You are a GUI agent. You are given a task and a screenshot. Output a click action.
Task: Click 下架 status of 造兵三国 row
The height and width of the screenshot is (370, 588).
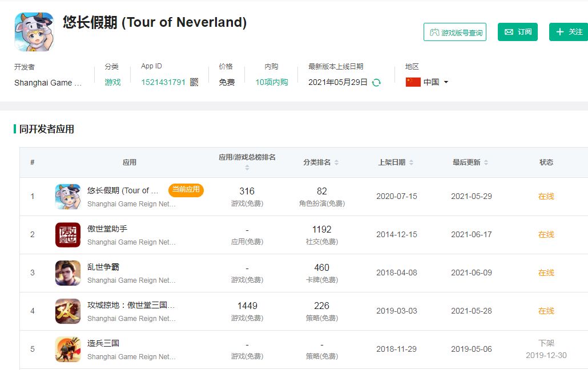click(546, 343)
